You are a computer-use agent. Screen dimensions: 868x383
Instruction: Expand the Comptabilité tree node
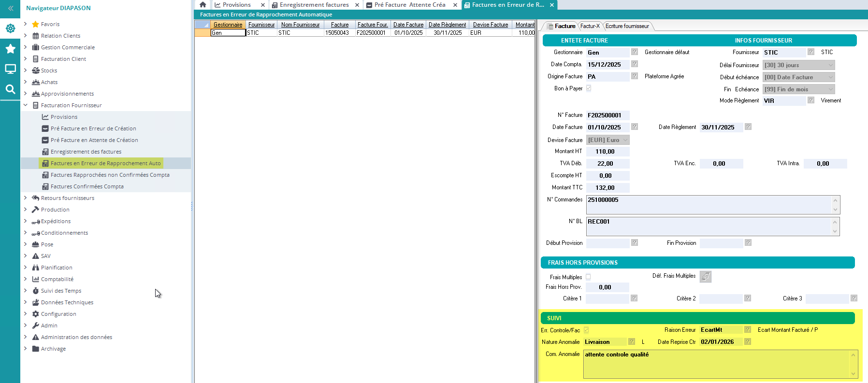25,279
